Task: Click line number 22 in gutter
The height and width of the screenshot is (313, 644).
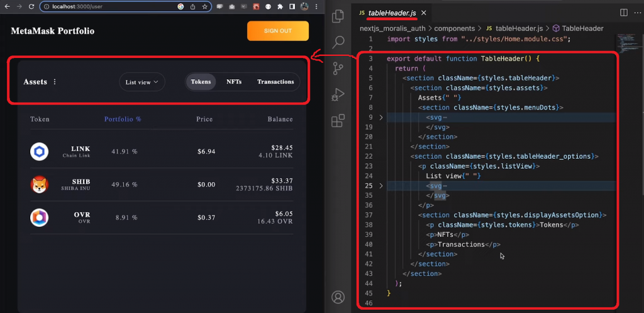Action: pos(369,156)
